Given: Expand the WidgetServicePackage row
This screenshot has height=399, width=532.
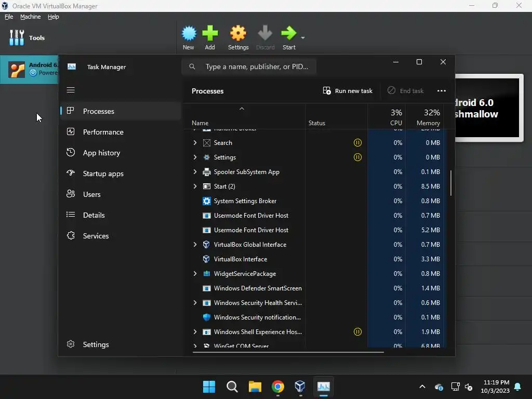Looking at the screenshot, I should 195,273.
